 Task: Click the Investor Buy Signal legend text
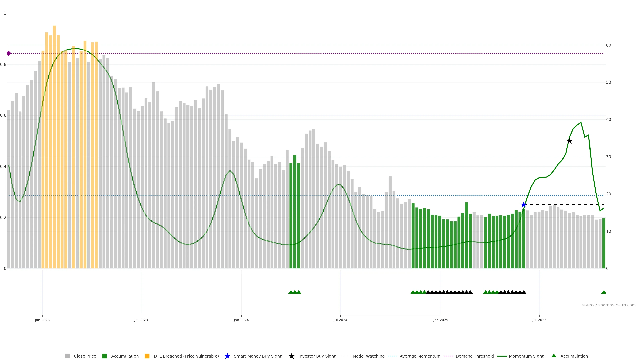pyautogui.click(x=318, y=356)
